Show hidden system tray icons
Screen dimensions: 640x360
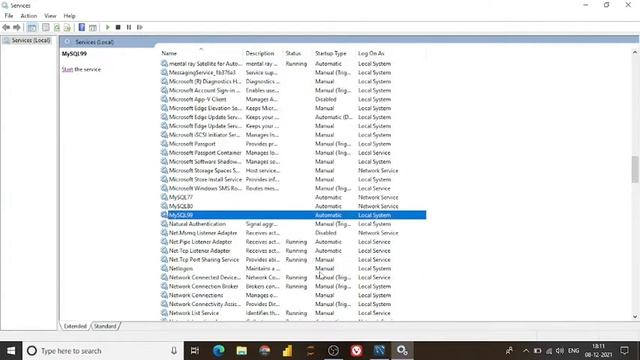click(526, 351)
